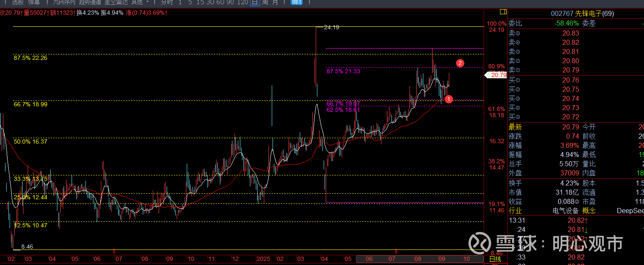Click red annotation marker number 1

point(448,99)
